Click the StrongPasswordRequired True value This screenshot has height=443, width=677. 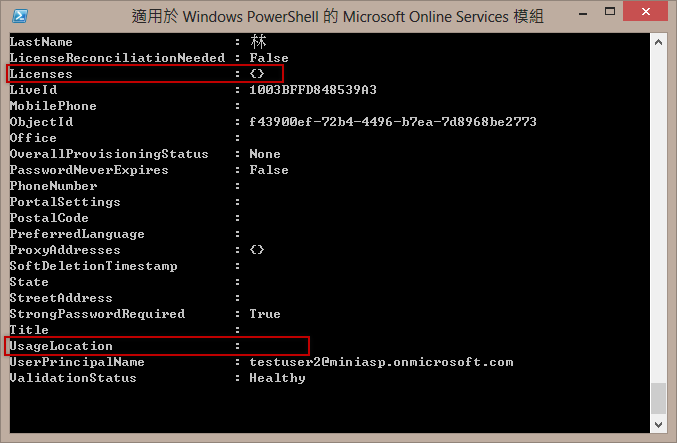265,314
